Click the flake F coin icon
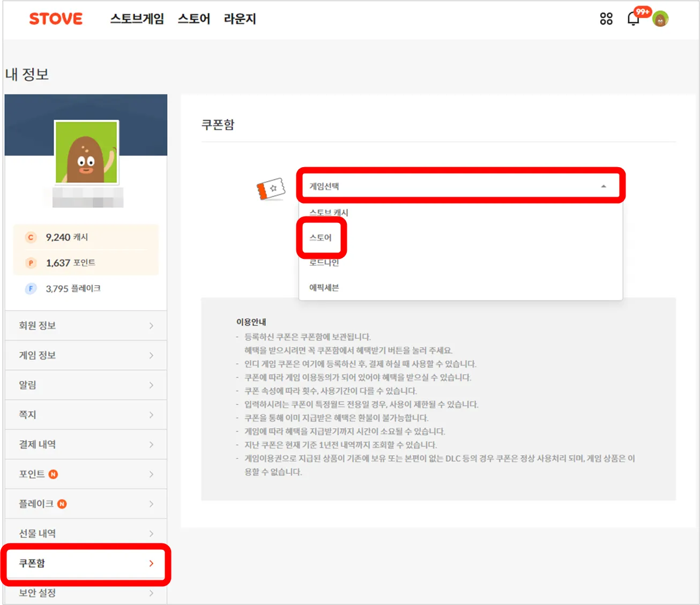The height and width of the screenshot is (605, 700). coord(31,289)
